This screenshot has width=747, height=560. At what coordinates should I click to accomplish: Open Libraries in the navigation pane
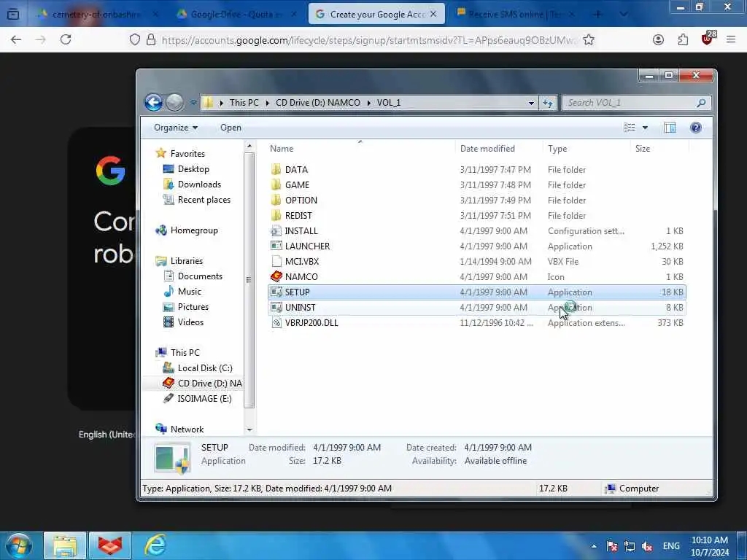coord(186,261)
